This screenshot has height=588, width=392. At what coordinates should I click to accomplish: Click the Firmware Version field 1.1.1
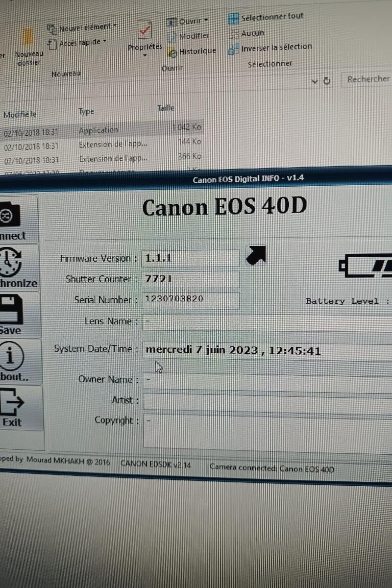(x=191, y=258)
